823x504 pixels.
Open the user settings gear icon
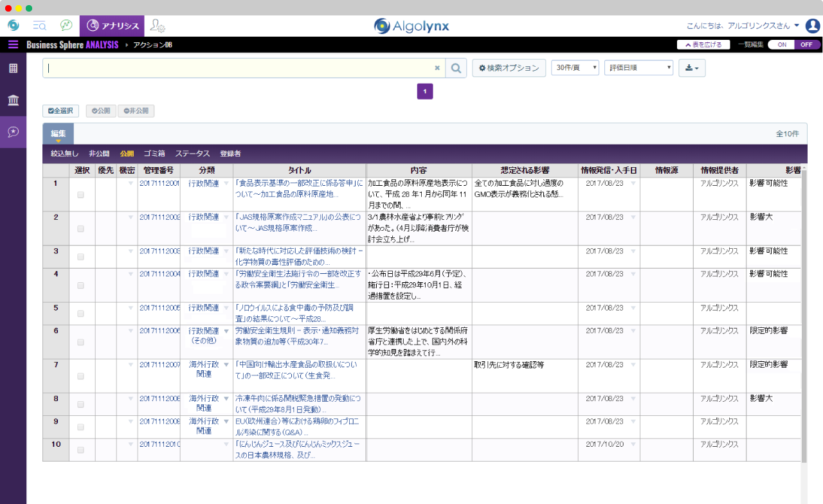[158, 26]
